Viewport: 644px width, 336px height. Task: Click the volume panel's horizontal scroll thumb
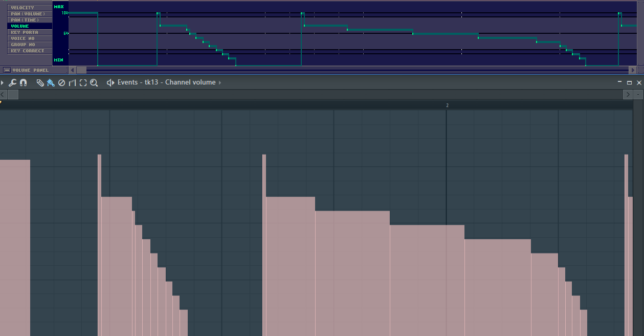coord(81,70)
